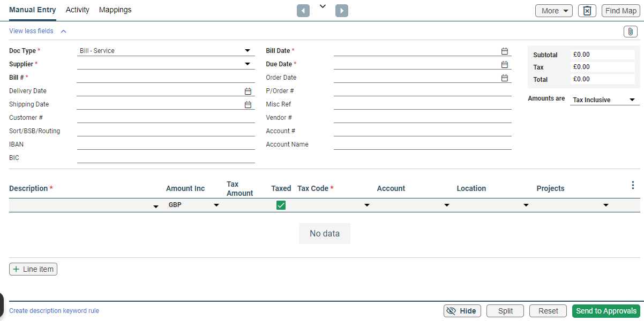The width and height of the screenshot is (644, 321).
Task: Switch to the Activity tab
Action: pos(77,10)
